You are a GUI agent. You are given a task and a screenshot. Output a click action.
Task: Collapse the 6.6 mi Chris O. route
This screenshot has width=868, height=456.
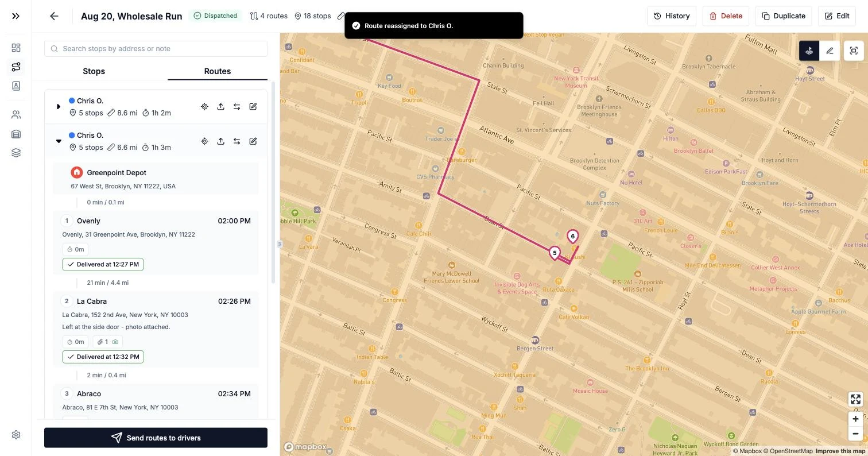[59, 141]
